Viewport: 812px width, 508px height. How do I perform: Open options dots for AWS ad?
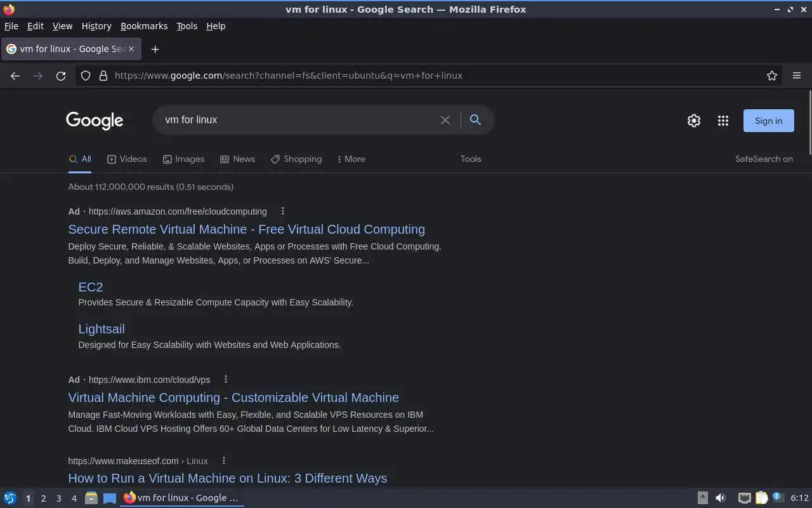point(283,211)
